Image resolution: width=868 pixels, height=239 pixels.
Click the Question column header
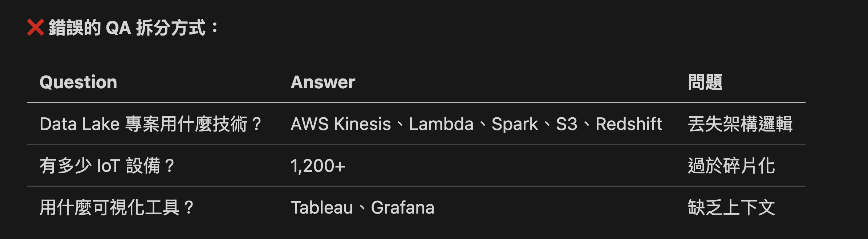pyautogui.click(x=78, y=82)
